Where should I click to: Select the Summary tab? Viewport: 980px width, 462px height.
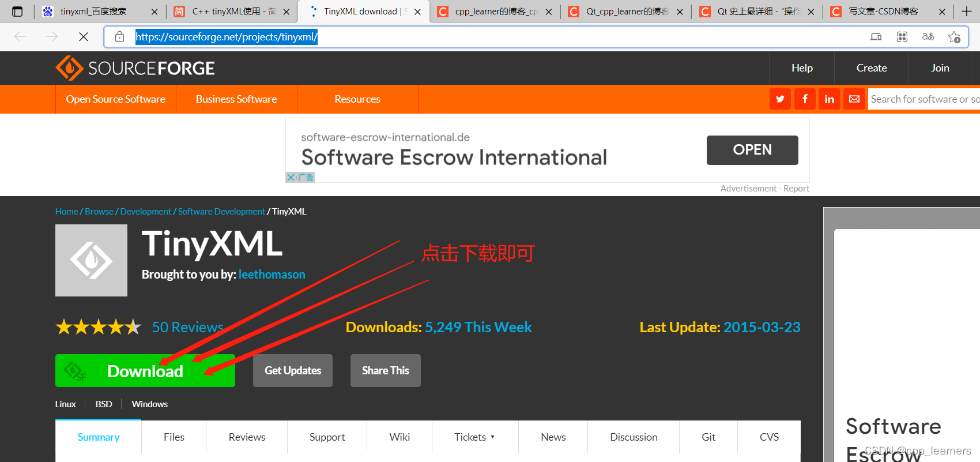pyautogui.click(x=99, y=437)
